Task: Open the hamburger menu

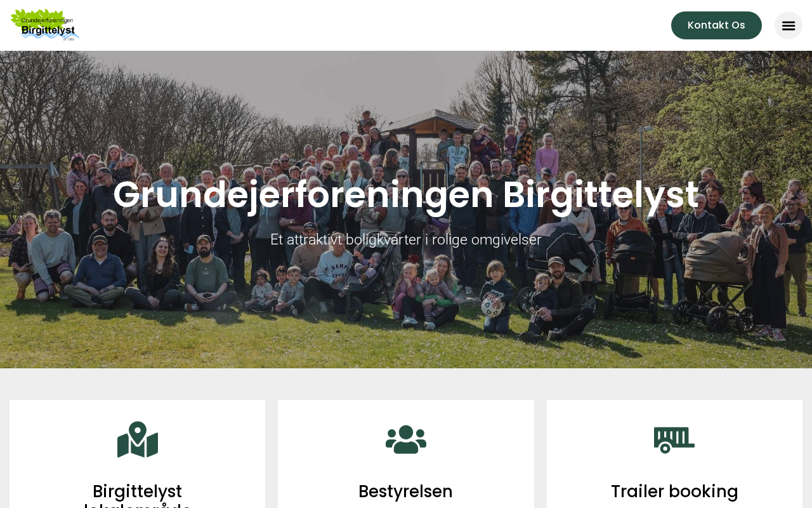Action: (789, 25)
